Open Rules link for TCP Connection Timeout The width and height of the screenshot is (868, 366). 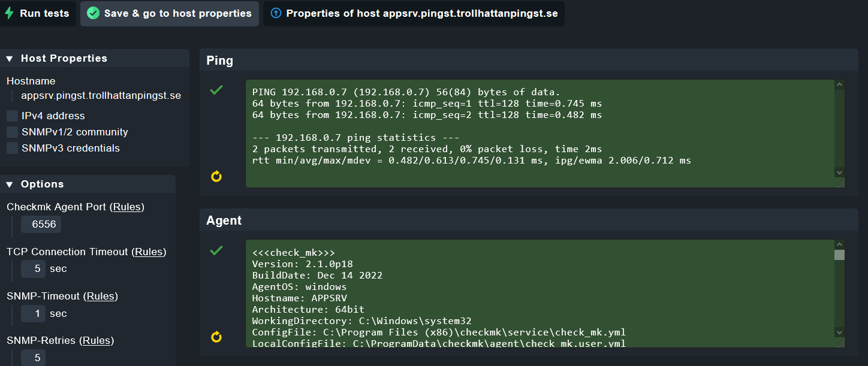point(149,252)
